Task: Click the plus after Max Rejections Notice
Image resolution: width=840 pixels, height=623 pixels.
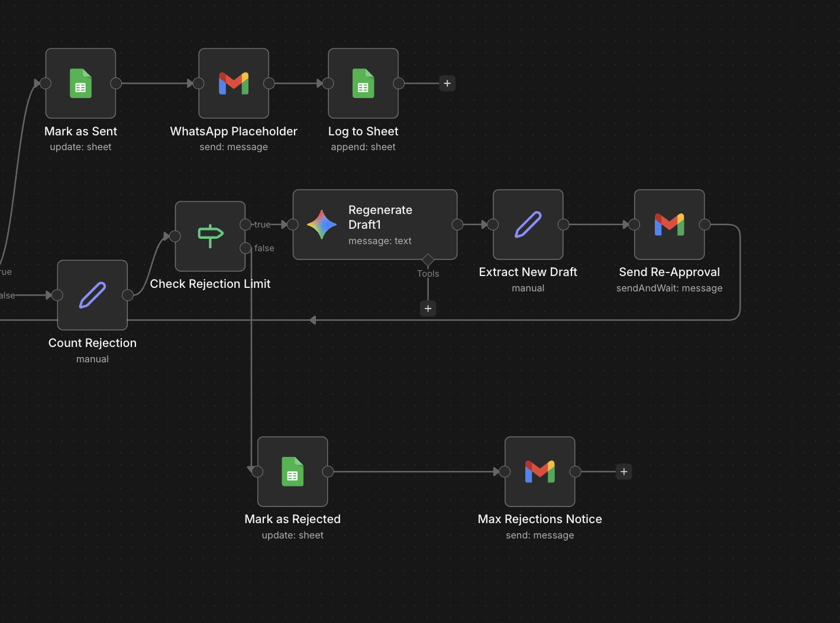Action: [624, 472]
